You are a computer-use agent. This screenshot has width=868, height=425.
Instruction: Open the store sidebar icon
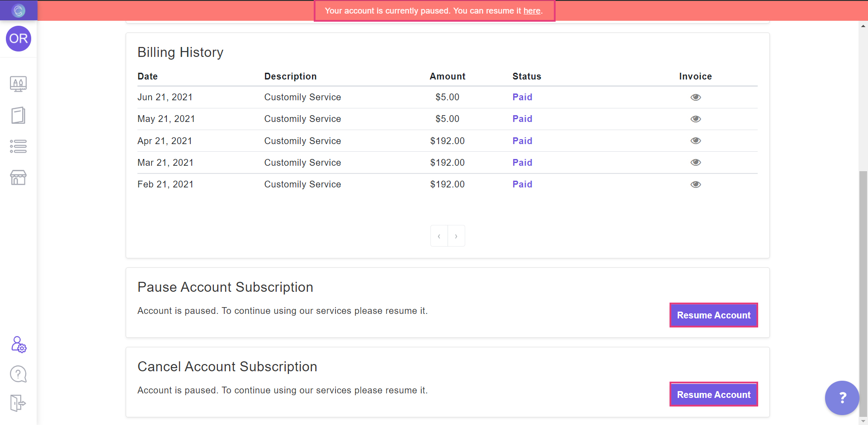[x=19, y=177]
